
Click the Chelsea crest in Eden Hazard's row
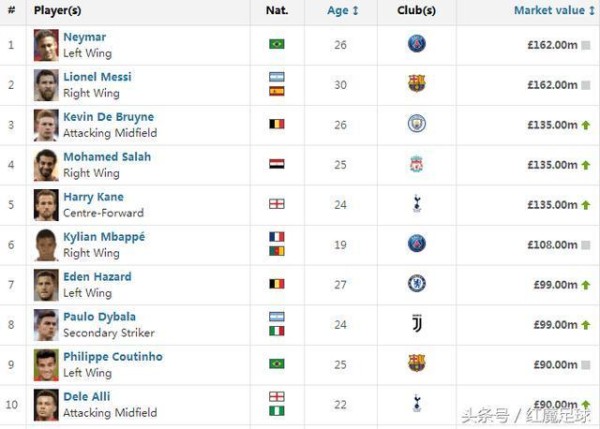point(416,284)
